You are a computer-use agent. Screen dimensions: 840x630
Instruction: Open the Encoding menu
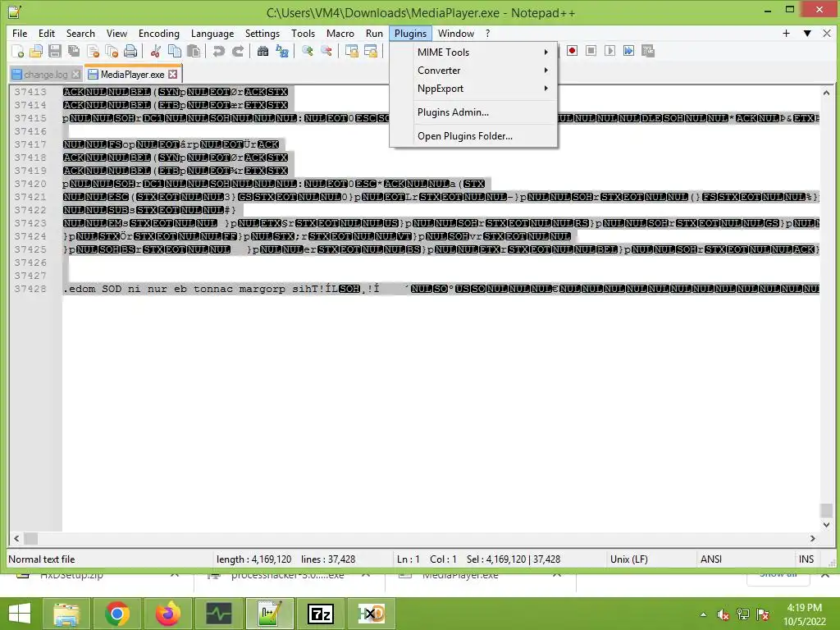tap(158, 33)
